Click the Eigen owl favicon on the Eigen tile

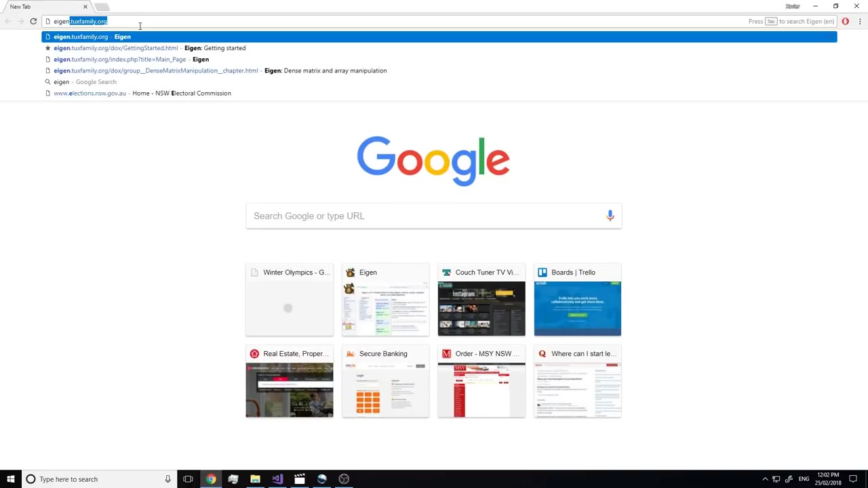350,272
